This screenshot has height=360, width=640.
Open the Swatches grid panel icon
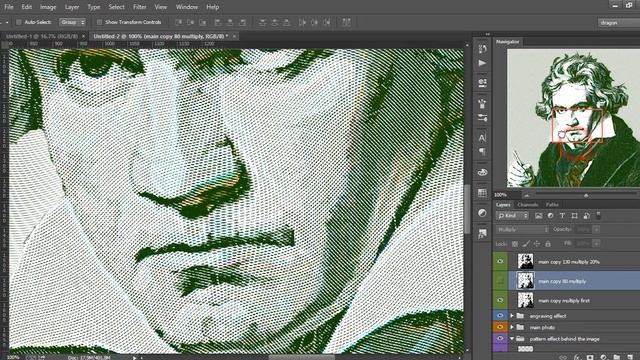pos(482,192)
